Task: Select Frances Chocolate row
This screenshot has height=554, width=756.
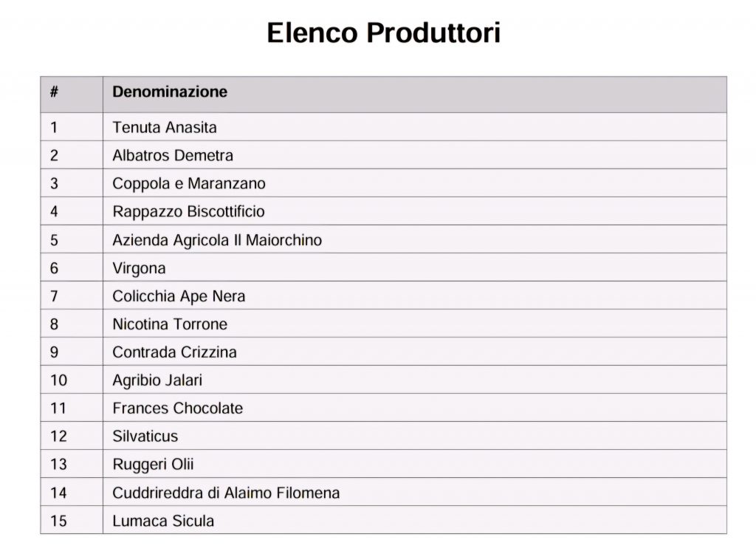Action: tap(383, 408)
